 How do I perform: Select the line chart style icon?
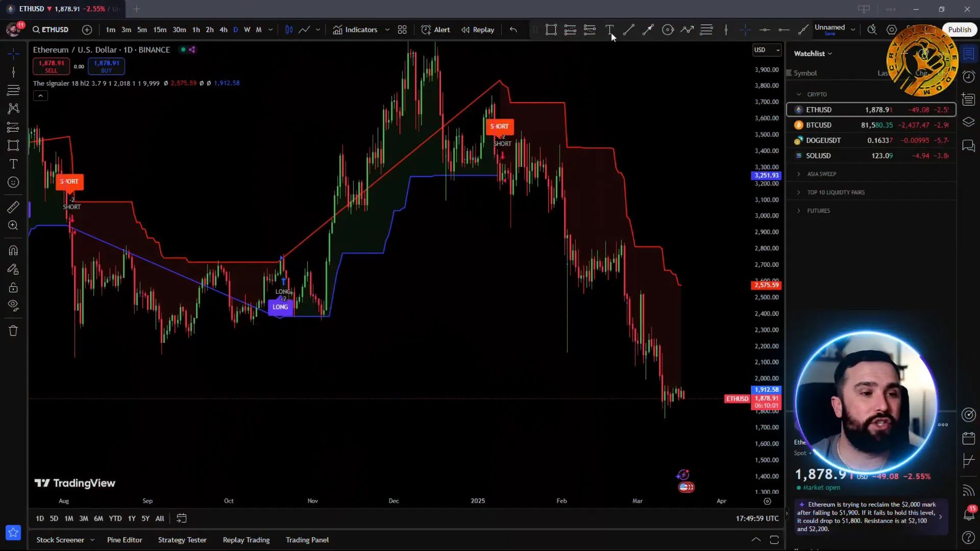(x=304, y=30)
